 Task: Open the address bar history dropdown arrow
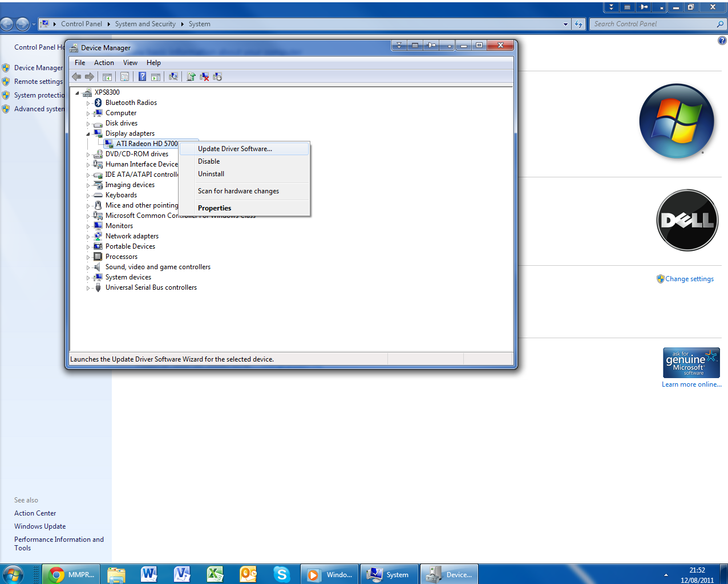[x=565, y=24]
